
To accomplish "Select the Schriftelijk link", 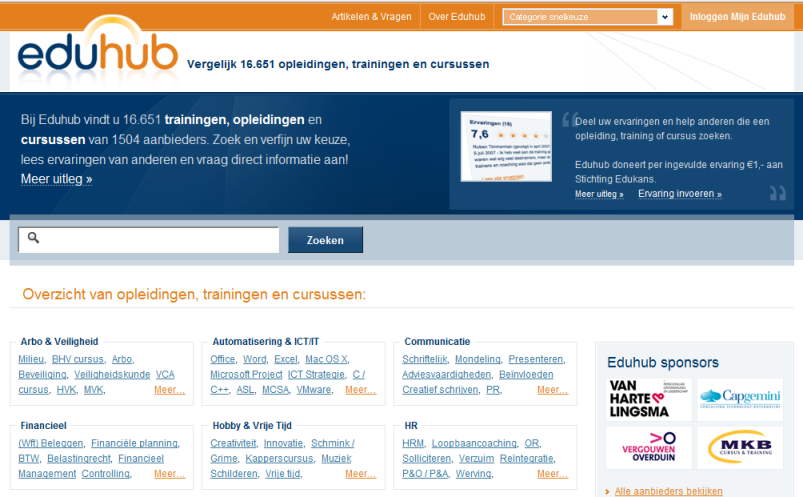I will 425,359.
